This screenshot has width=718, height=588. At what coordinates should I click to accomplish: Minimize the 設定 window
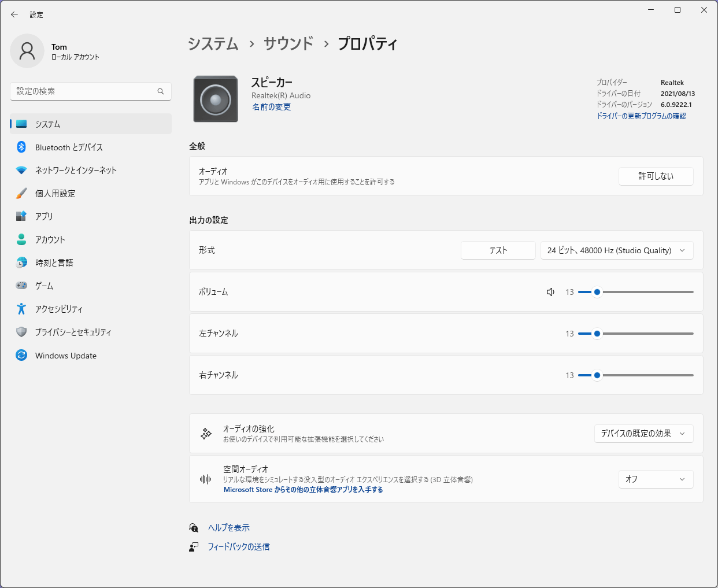[651, 10]
